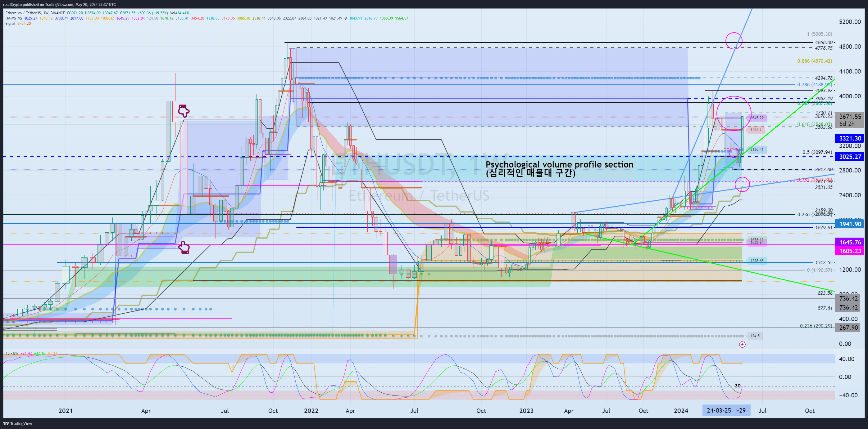Click the horizontal line label 823.56

point(825,293)
